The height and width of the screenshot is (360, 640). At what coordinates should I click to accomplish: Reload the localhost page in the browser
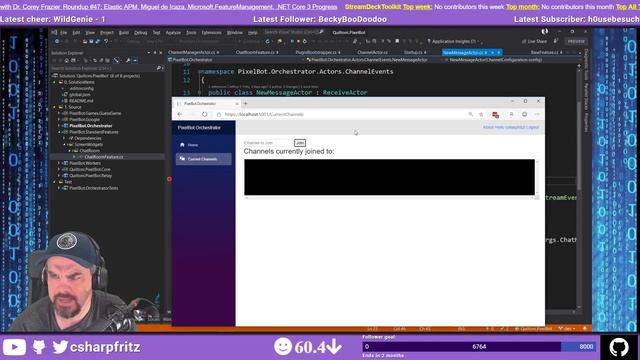(204, 114)
